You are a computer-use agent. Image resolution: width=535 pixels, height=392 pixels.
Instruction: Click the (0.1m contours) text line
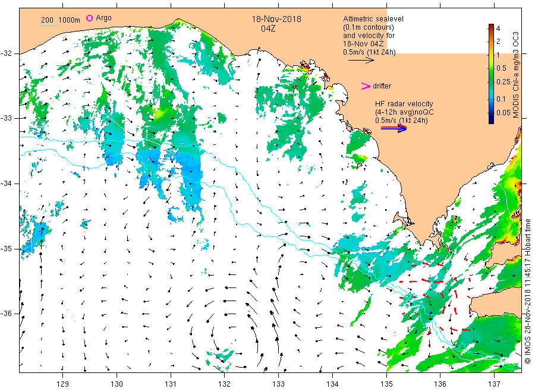(x=368, y=27)
